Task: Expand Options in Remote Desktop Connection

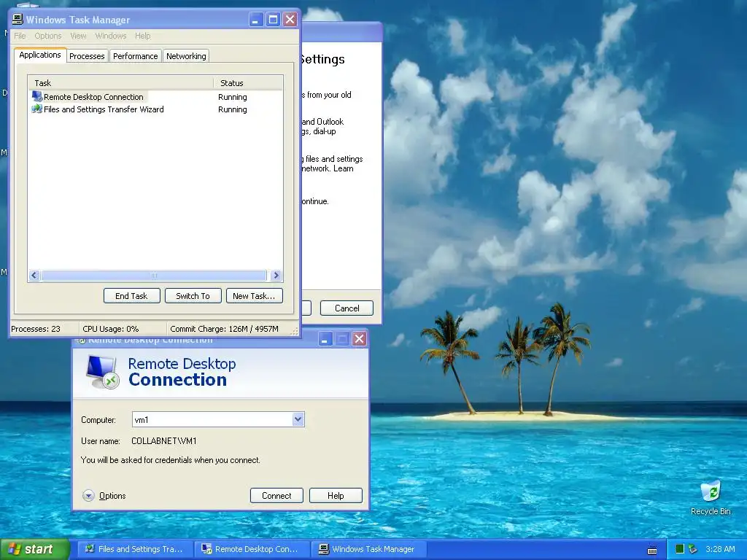Action: (104, 496)
